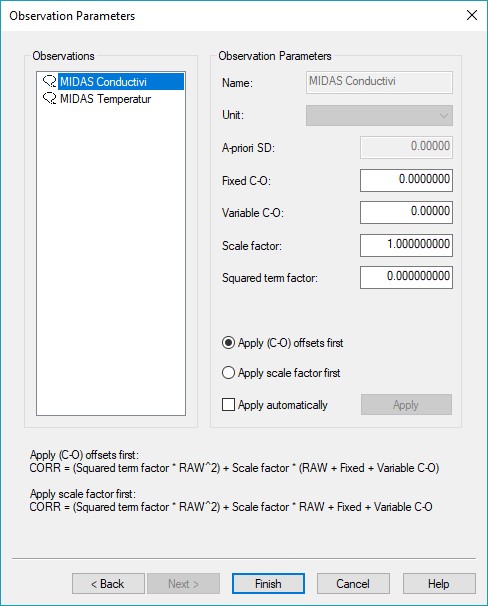Open Help for this dialog
This screenshot has height=606, width=488.
(x=439, y=584)
